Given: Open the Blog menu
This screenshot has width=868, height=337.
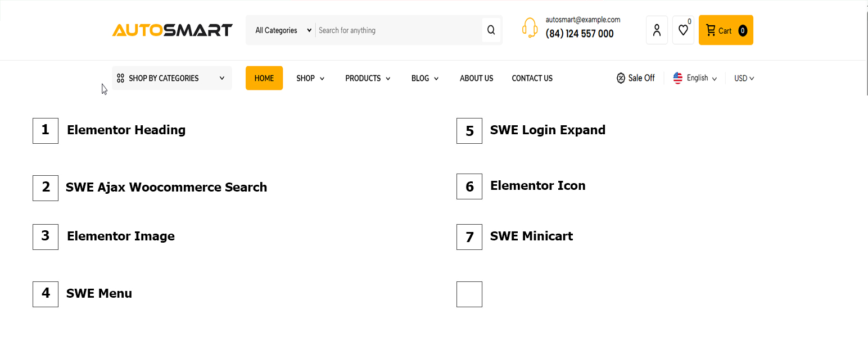Looking at the screenshot, I should (425, 78).
